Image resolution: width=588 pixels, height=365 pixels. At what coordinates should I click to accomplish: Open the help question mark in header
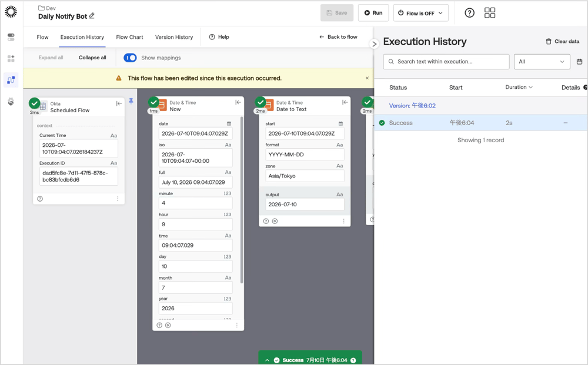(x=469, y=13)
